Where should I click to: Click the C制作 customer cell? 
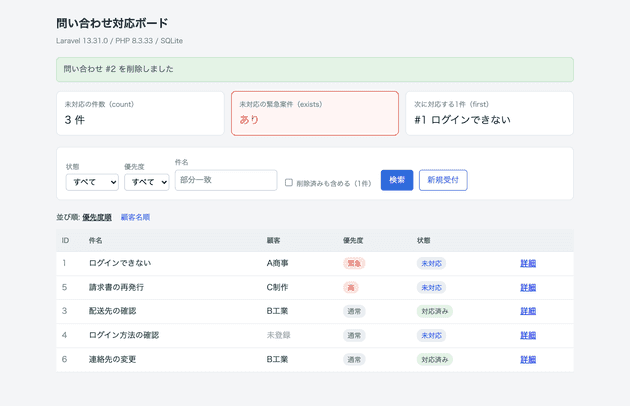tap(278, 287)
